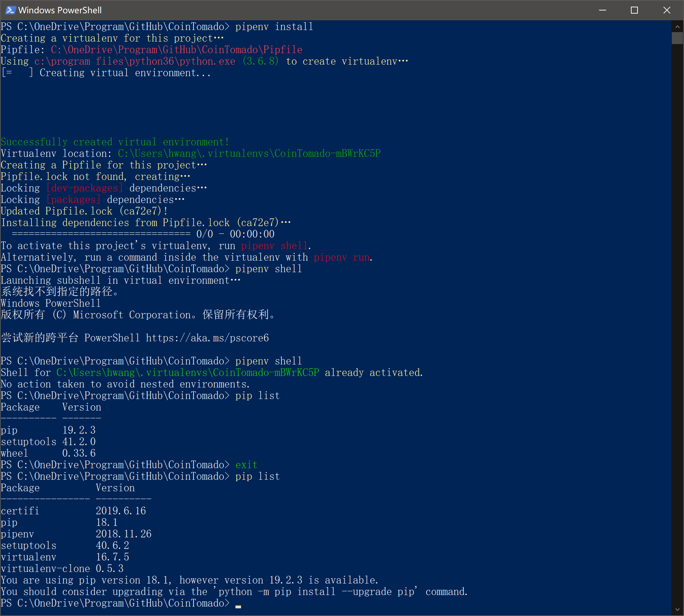Viewport: 684px width, 616px height.
Task: Maximize the PowerShell window
Action: 634,10
